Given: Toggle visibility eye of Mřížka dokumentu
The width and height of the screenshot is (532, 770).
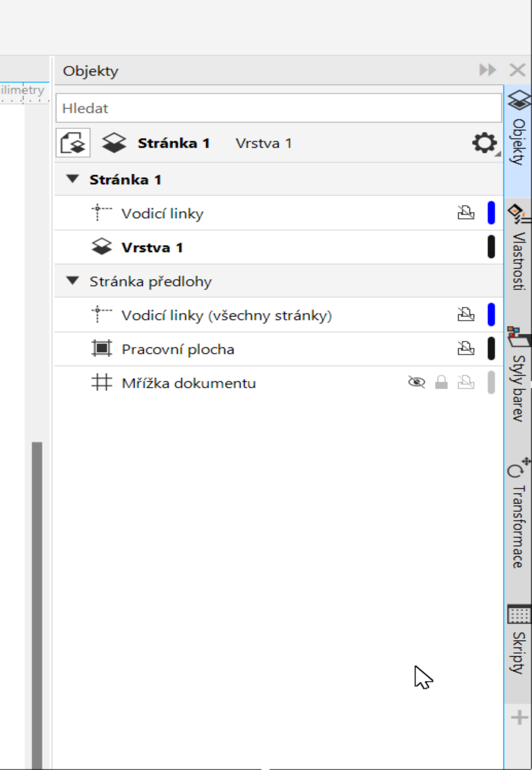Looking at the screenshot, I should coord(417,382).
